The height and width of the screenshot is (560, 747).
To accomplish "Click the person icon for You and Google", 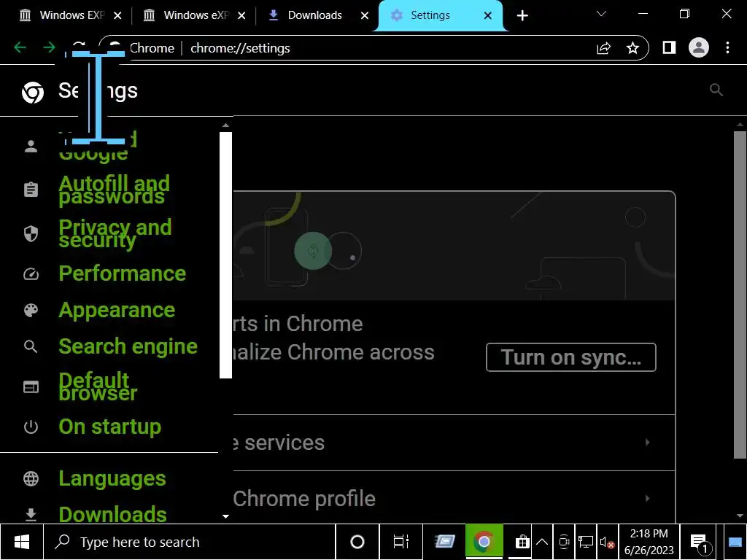I will pyautogui.click(x=31, y=146).
